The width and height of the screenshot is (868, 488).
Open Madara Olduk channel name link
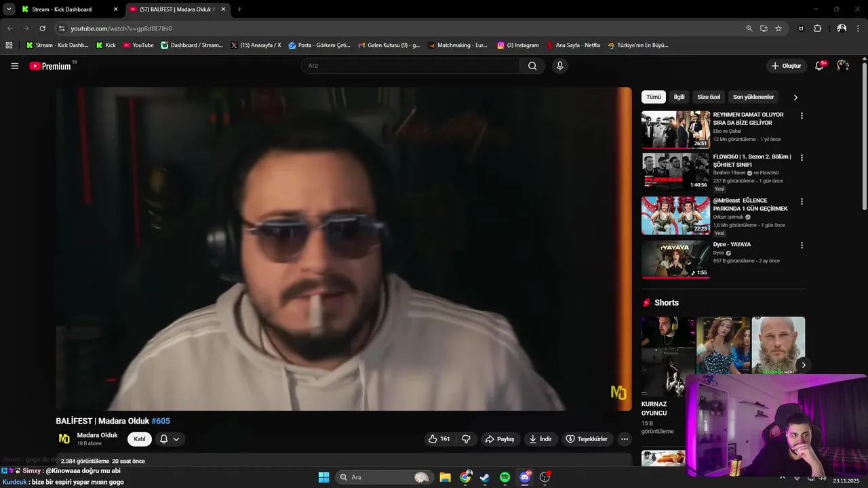tap(97, 435)
